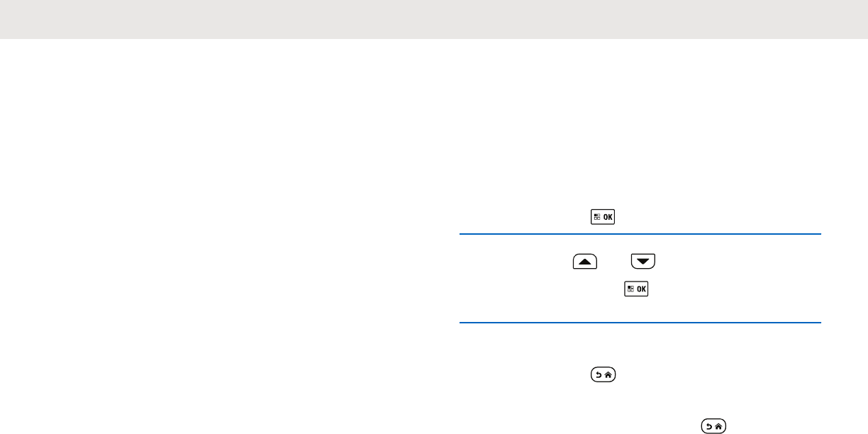The height and width of the screenshot is (434, 868).
Task: Click the first blue horizontal divider line
Action: tap(637, 233)
